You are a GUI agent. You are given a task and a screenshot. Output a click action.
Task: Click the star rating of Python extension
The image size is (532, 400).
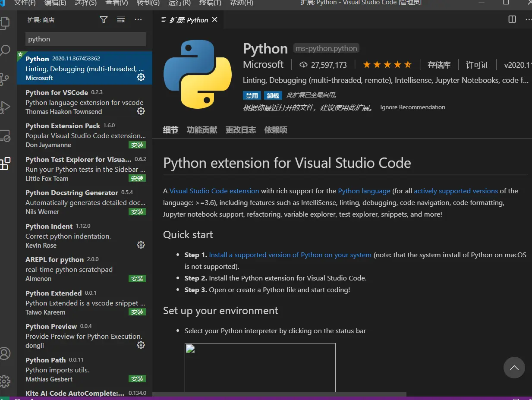[x=387, y=65]
